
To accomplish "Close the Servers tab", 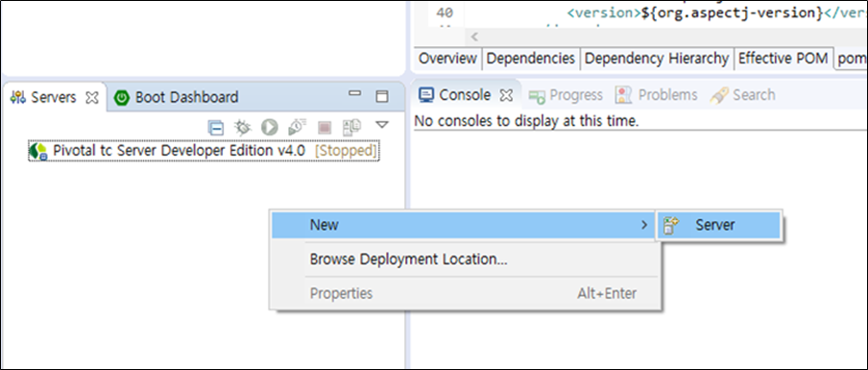I will point(92,97).
